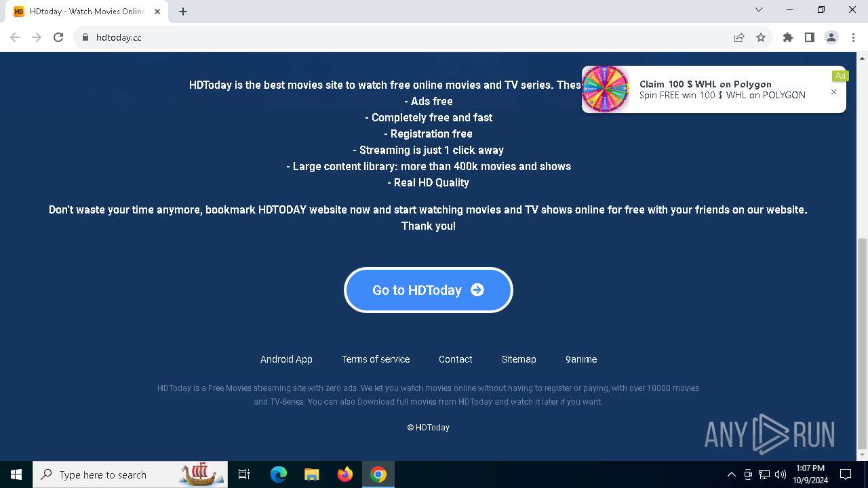Toggle the browser side panel icon
The image size is (868, 488).
[810, 37]
